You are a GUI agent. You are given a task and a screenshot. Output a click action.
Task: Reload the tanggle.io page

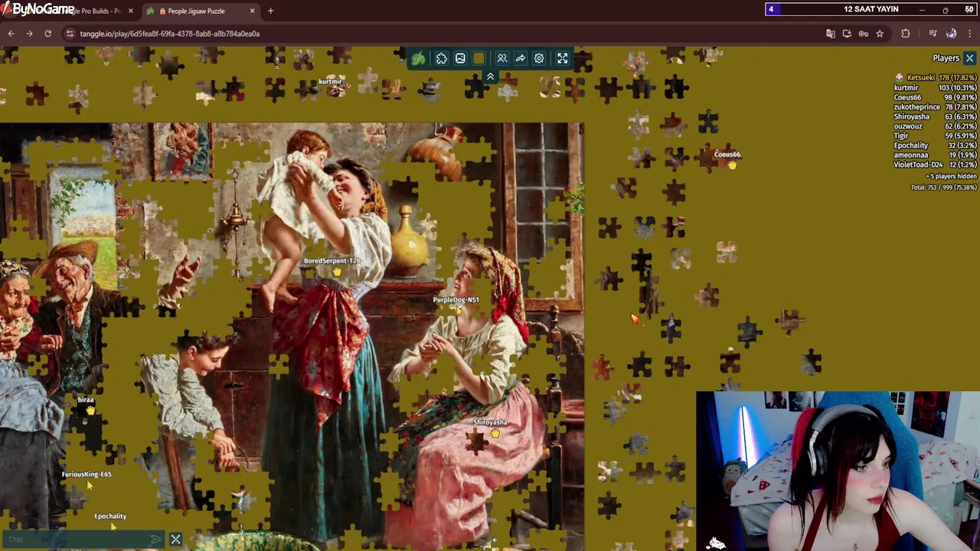47,34
